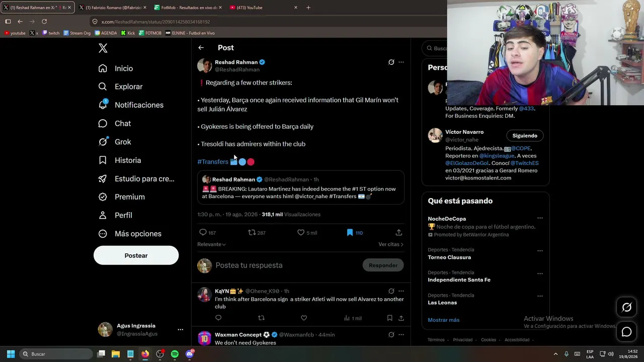Open more options on Reshad Rahman's post

[401, 62]
